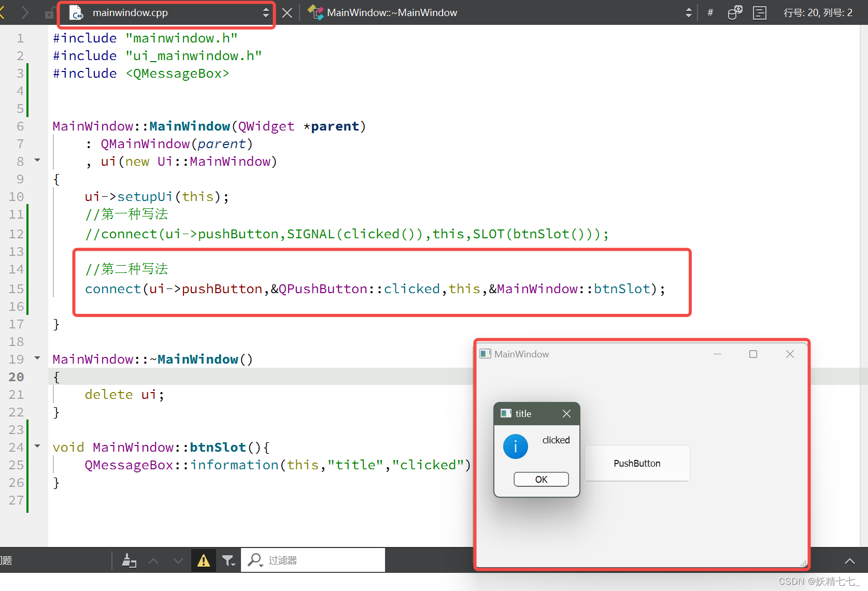Click line number 1 in the gutter
868x591 pixels.
click(20, 38)
